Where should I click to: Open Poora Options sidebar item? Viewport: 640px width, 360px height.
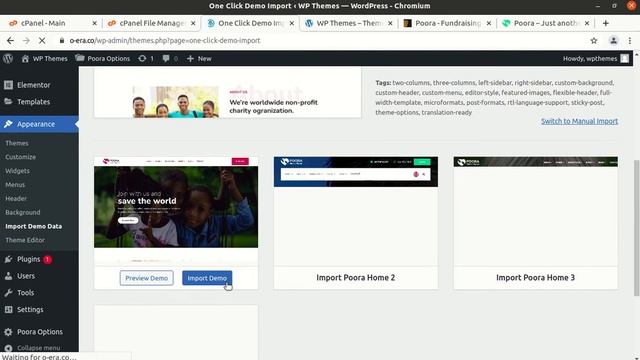click(40, 332)
